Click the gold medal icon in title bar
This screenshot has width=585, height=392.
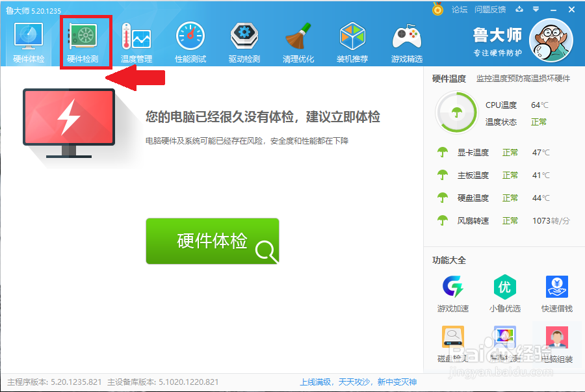pos(437,9)
